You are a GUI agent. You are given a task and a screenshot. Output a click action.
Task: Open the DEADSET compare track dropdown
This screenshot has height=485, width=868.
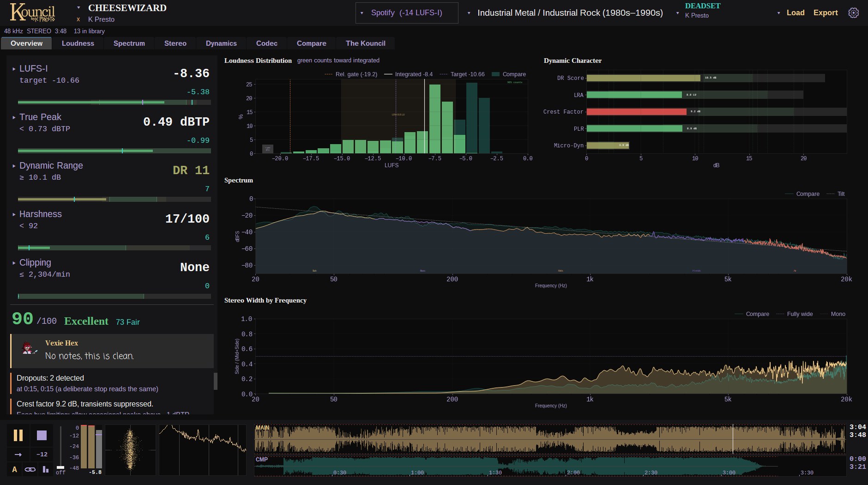[x=677, y=13]
